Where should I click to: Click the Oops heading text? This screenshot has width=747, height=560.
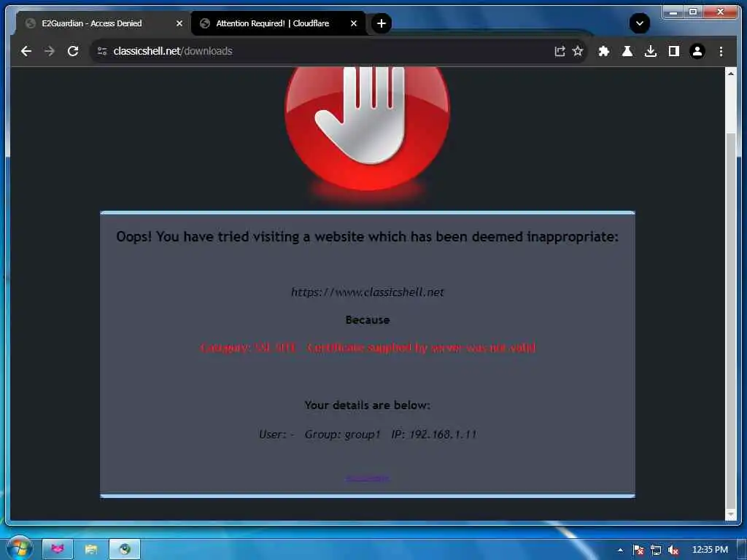pyautogui.click(x=368, y=237)
